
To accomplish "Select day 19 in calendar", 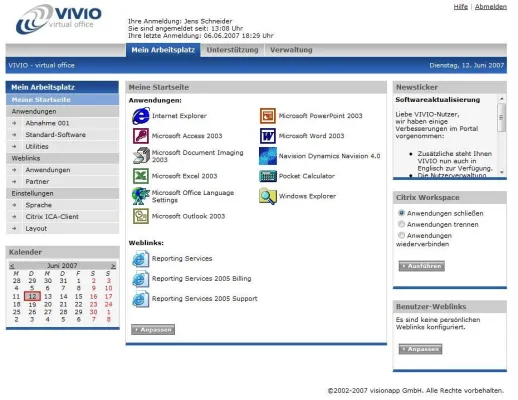I will 32,304.
